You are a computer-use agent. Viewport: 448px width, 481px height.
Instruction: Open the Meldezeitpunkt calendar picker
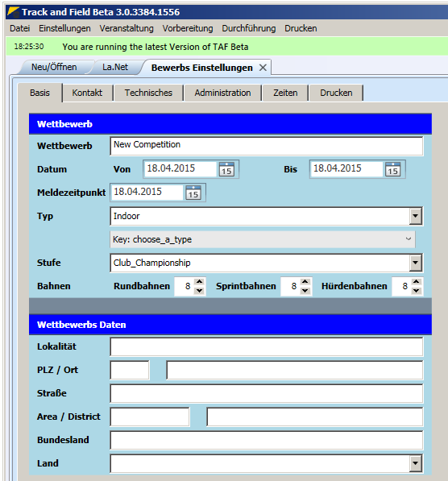pyautogui.click(x=193, y=193)
